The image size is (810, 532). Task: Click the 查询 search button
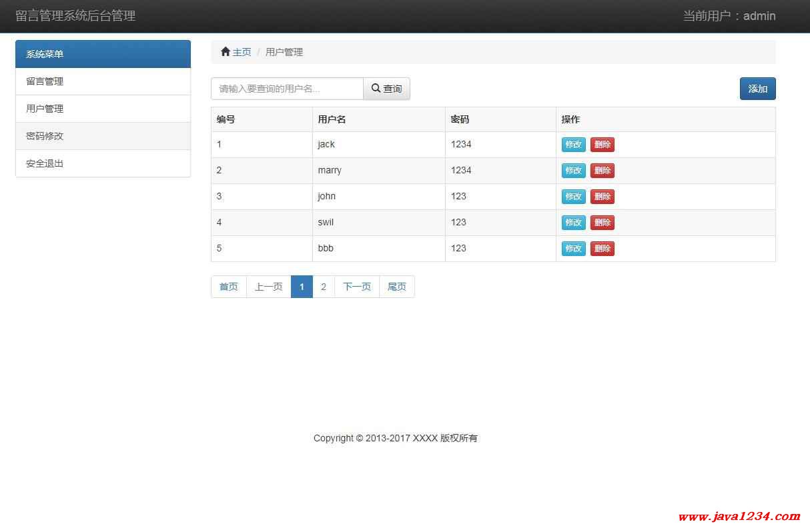(x=386, y=89)
